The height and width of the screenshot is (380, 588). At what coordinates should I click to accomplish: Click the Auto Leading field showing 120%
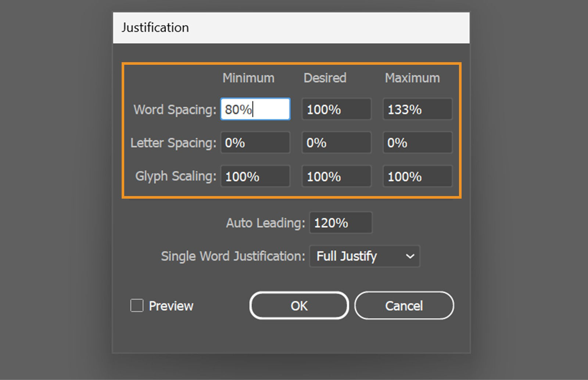[340, 223]
